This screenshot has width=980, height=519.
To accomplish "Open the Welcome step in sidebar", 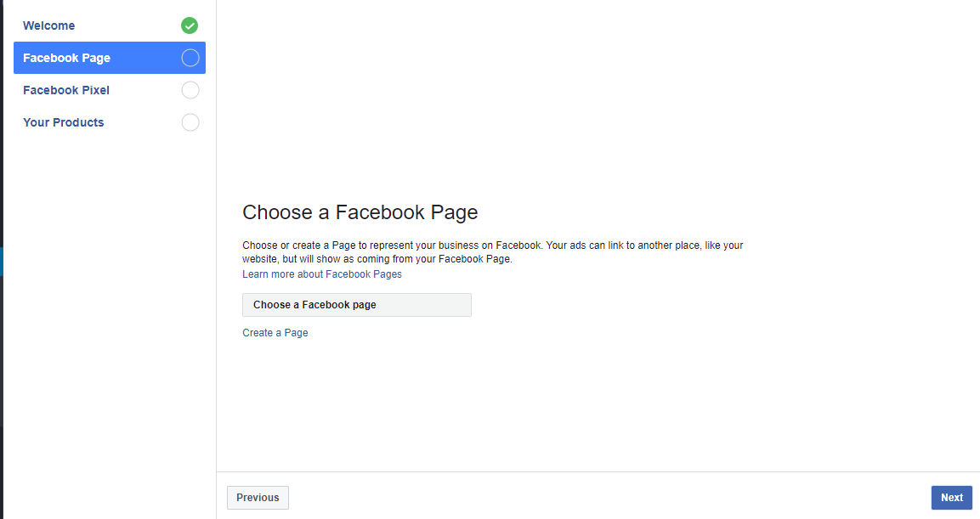I will point(110,25).
